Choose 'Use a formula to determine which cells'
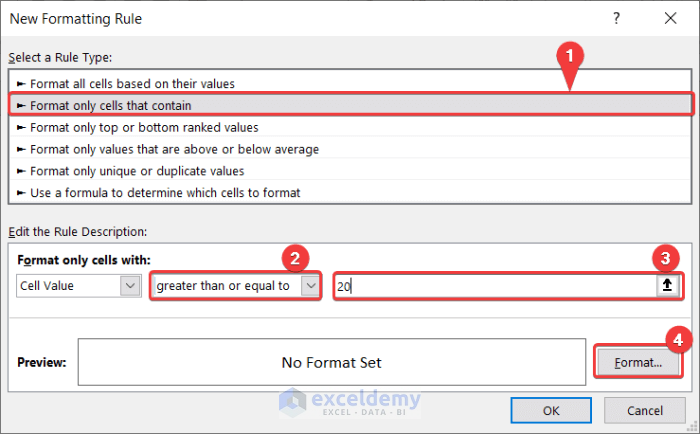The image size is (700, 434). 165,192
